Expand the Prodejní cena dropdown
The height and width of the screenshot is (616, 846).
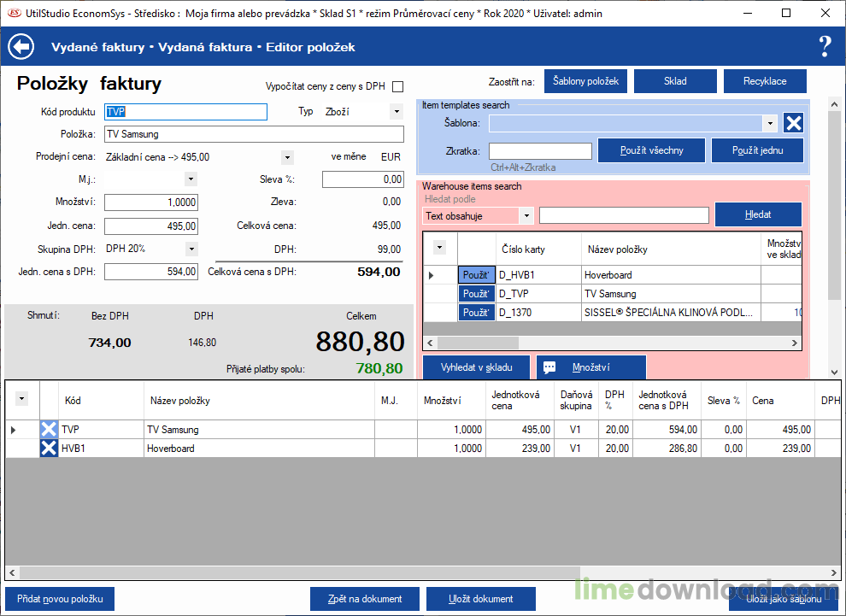[x=288, y=157]
